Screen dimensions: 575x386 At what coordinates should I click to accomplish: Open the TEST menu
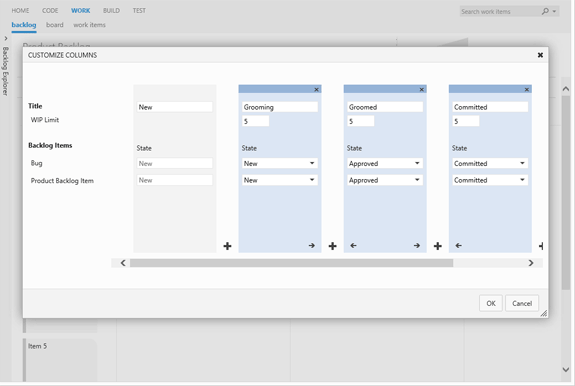(139, 11)
